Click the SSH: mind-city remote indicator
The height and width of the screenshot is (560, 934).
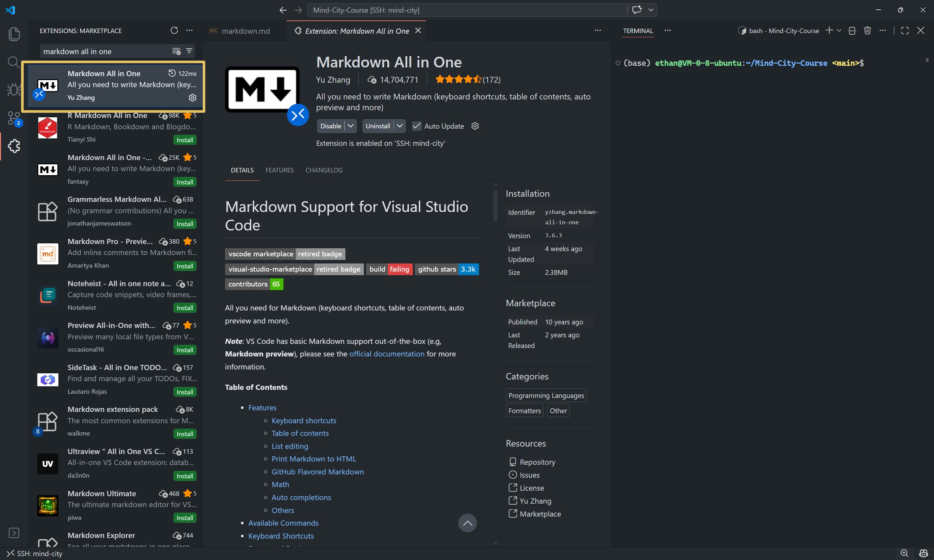click(35, 554)
